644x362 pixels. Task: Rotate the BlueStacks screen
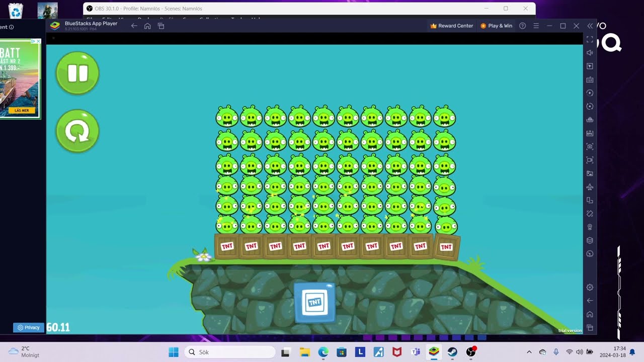pos(590,200)
